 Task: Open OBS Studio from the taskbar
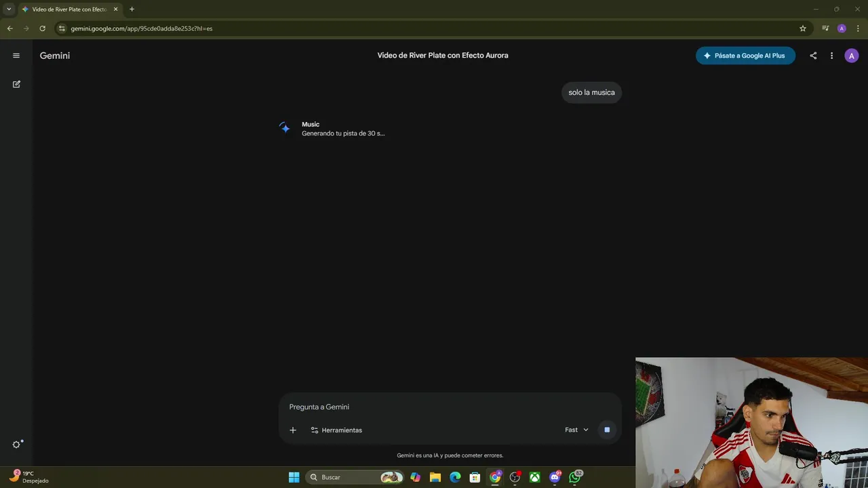pyautogui.click(x=515, y=477)
